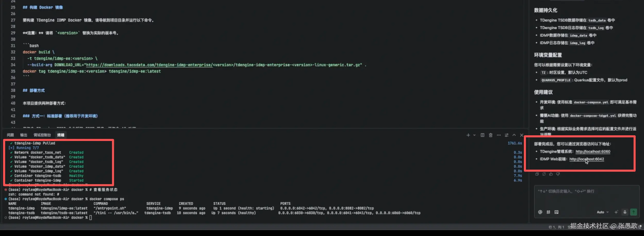Open the terminal panel more actions menu
This screenshot has height=236, width=644.
point(499,135)
